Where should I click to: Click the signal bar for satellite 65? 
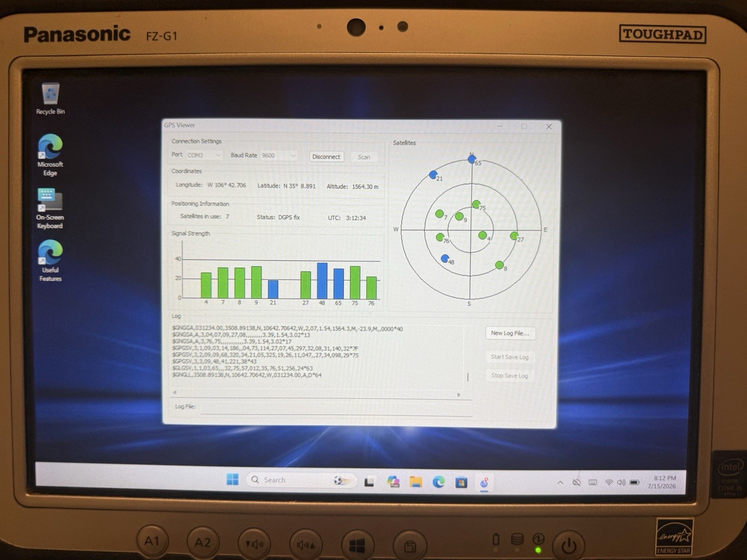[x=338, y=284]
